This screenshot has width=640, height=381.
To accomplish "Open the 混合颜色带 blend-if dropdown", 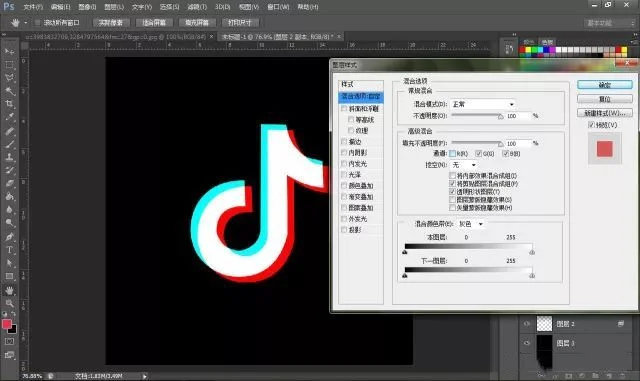I will pyautogui.click(x=471, y=224).
